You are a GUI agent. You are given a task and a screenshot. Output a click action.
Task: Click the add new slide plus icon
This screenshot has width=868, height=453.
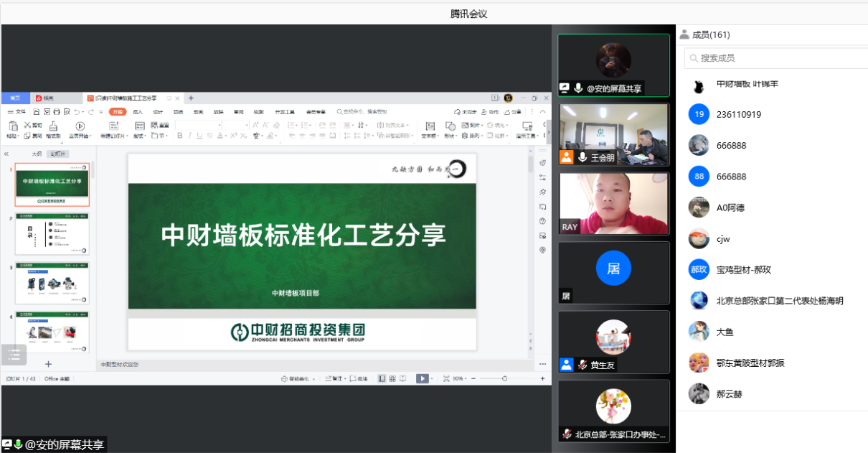(x=49, y=364)
